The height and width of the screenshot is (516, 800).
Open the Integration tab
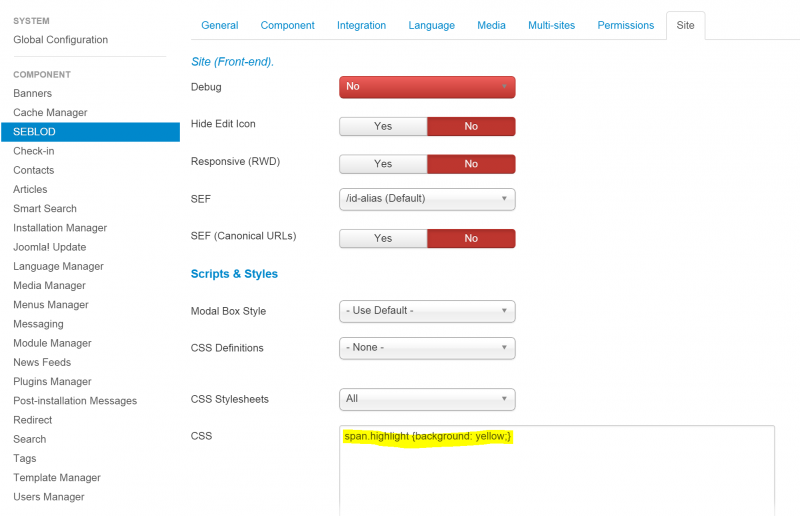[x=361, y=25]
